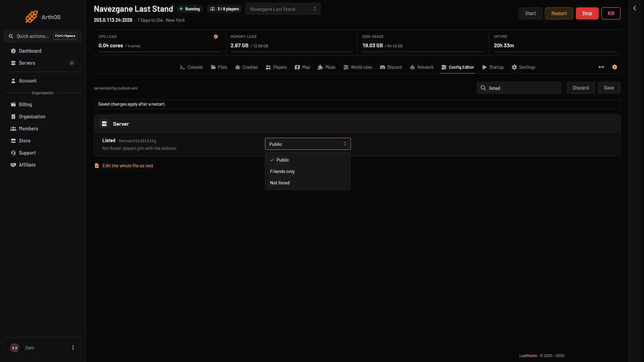
Task: Open Organization settings in sidebar
Action: click(43, 117)
